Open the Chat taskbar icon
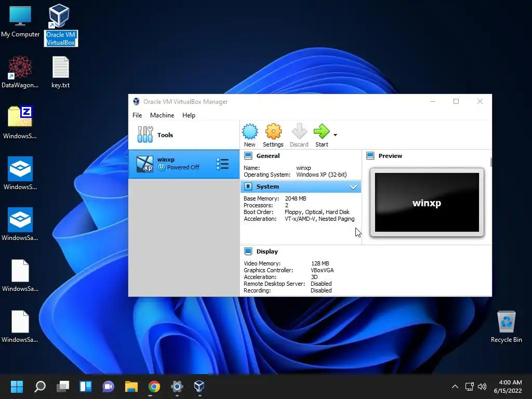The width and height of the screenshot is (532, 399). (x=108, y=387)
